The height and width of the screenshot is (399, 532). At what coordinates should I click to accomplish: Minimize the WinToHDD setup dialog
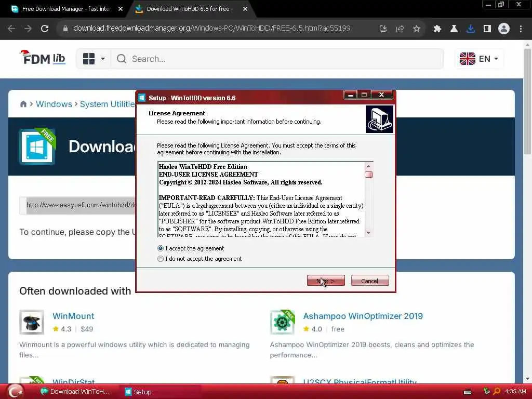351,95
